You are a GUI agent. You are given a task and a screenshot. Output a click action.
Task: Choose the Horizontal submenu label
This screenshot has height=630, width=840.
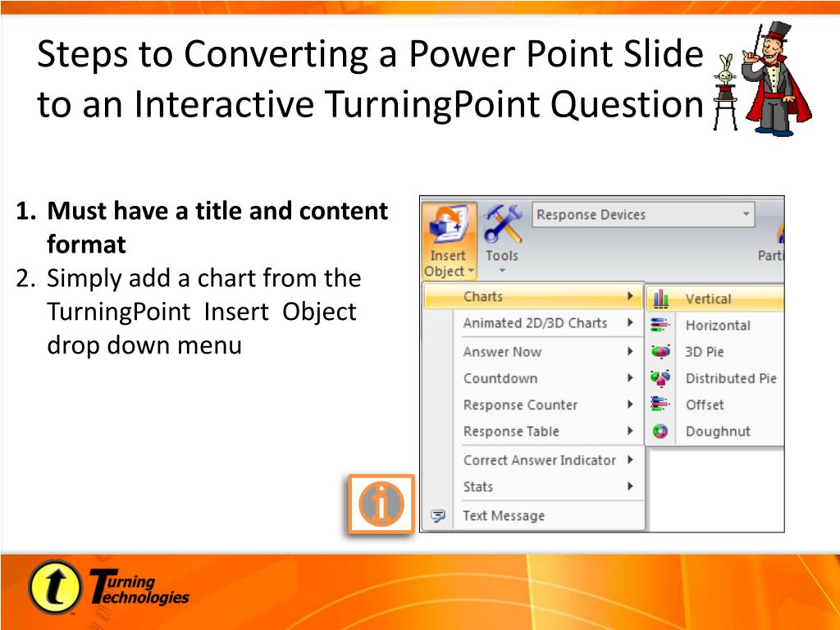[x=718, y=325]
